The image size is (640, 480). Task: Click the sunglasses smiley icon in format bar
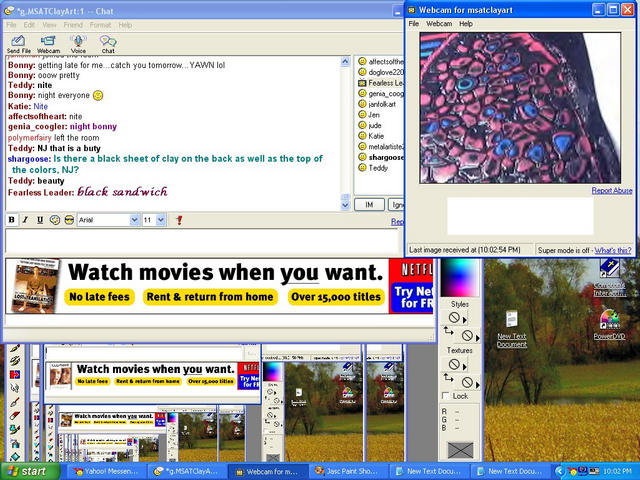[69, 220]
